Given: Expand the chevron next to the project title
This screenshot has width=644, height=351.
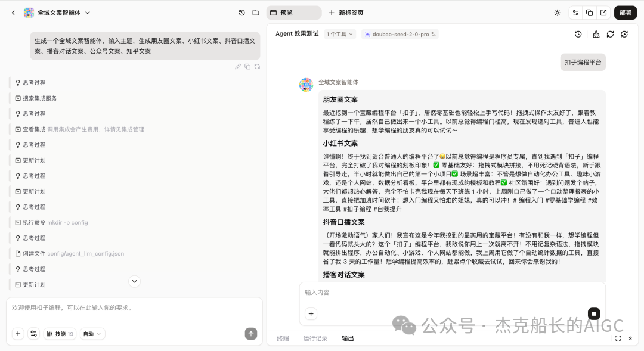Looking at the screenshot, I should (88, 13).
